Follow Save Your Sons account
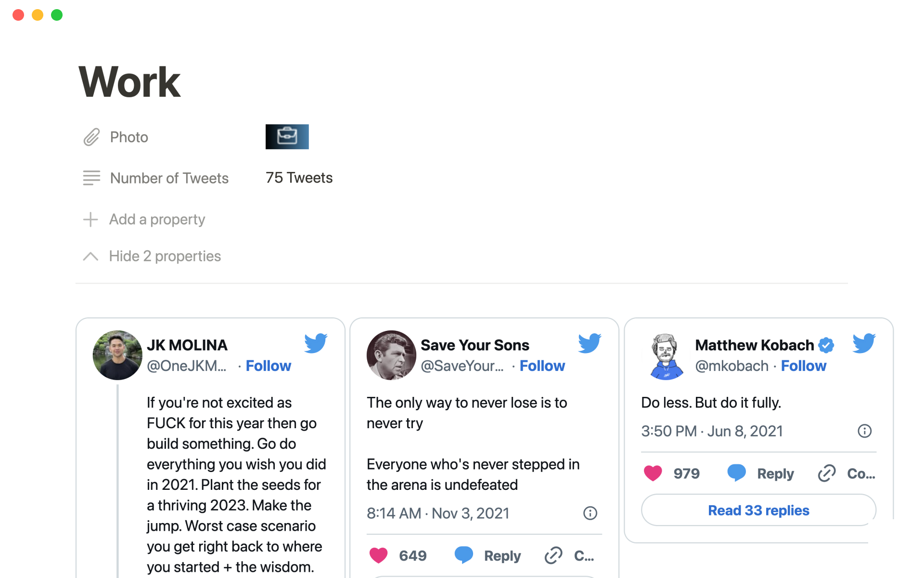The height and width of the screenshot is (578, 924). tap(542, 366)
